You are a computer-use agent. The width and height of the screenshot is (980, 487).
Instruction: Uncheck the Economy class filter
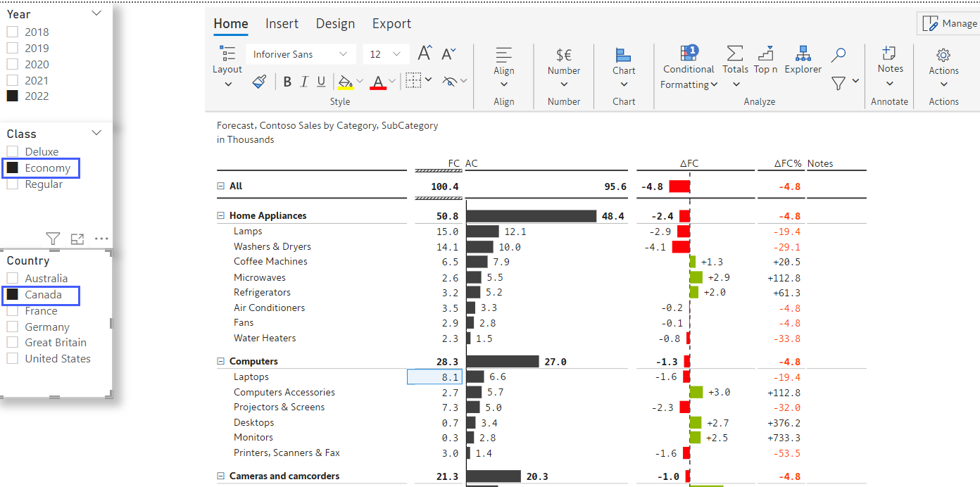[12, 167]
